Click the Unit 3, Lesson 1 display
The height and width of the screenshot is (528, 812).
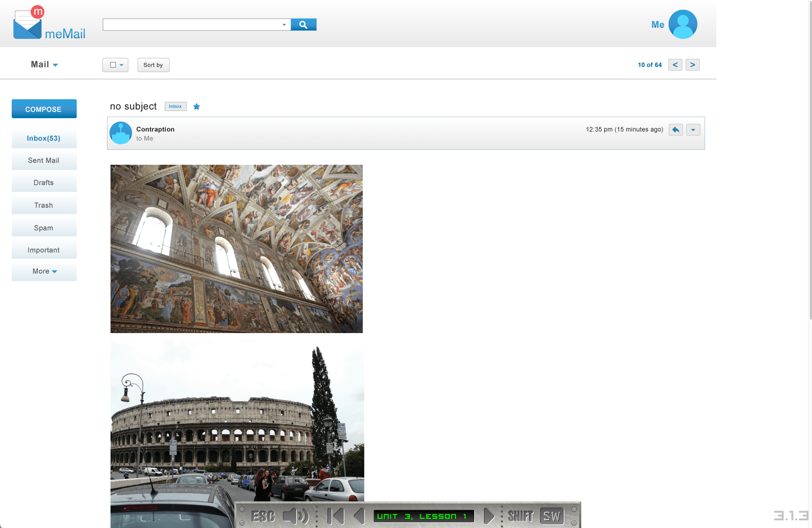tap(424, 516)
